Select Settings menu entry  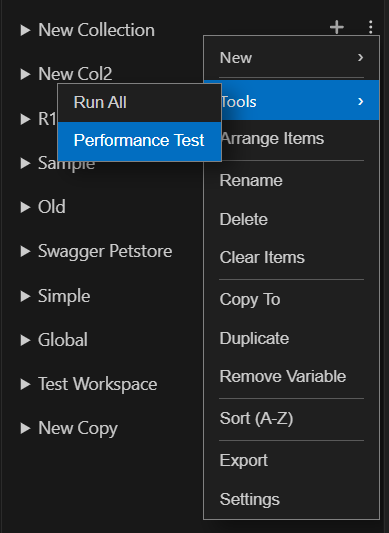coord(291,499)
